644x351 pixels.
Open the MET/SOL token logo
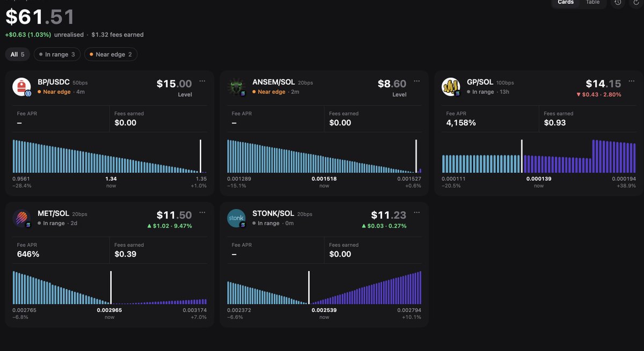(x=21, y=218)
